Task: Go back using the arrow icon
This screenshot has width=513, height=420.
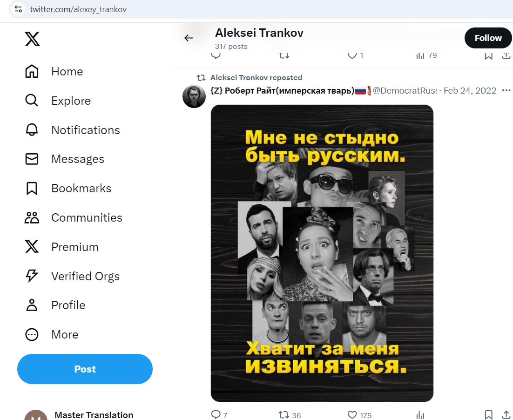Action: (x=189, y=38)
